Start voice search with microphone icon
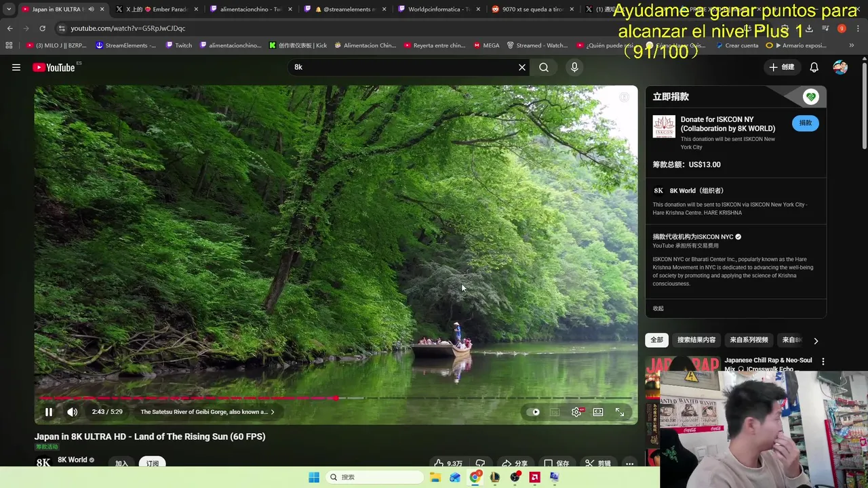The width and height of the screenshot is (868, 488). pyautogui.click(x=574, y=67)
